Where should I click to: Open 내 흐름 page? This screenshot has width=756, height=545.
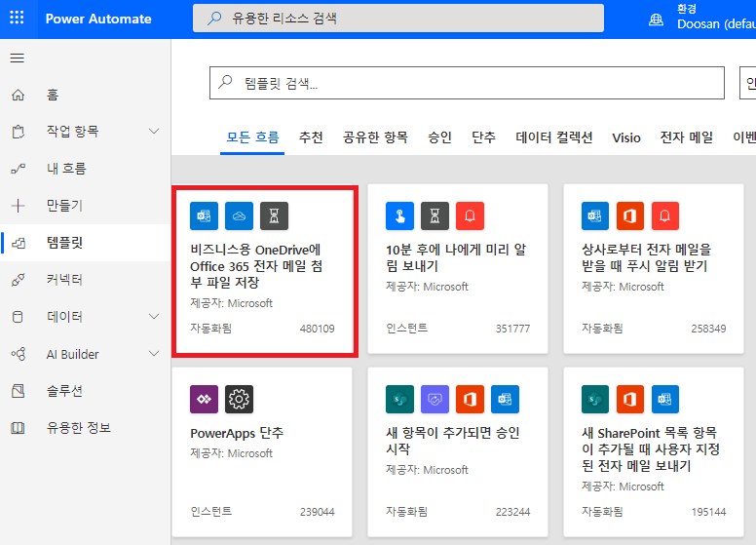point(86,169)
